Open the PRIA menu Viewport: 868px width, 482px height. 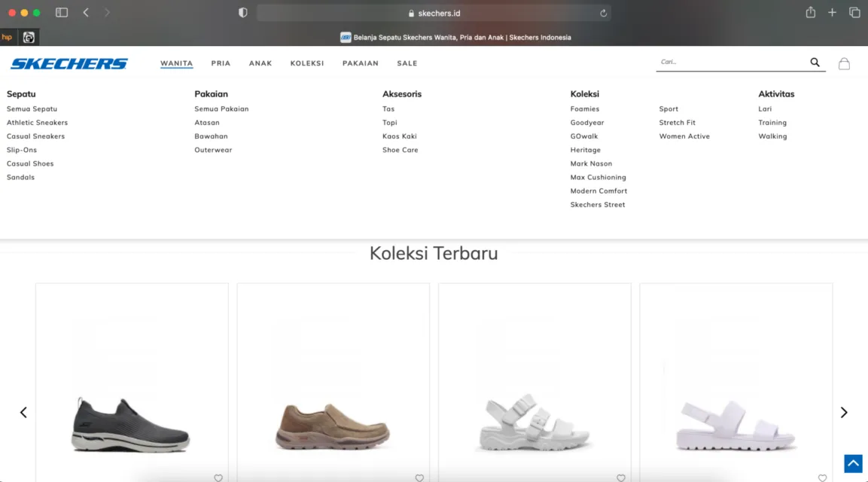(x=221, y=63)
